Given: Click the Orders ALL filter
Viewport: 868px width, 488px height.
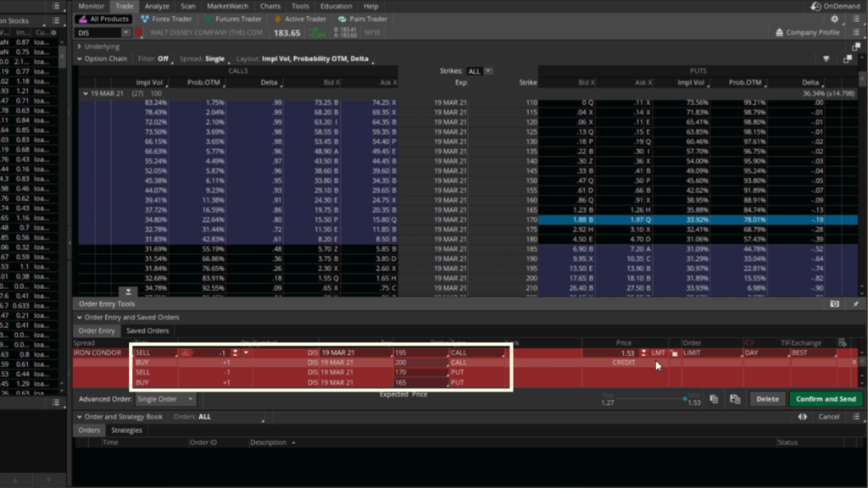Looking at the screenshot, I should click(192, 417).
